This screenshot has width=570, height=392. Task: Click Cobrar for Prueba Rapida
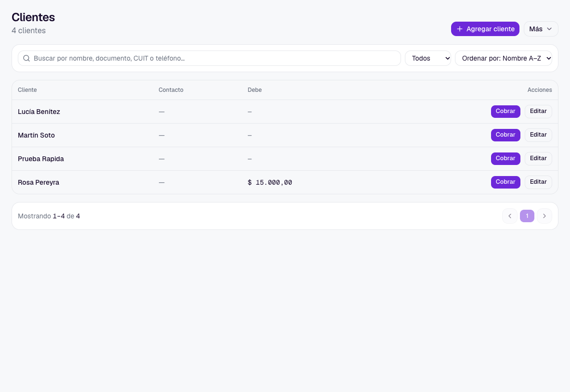click(505, 158)
